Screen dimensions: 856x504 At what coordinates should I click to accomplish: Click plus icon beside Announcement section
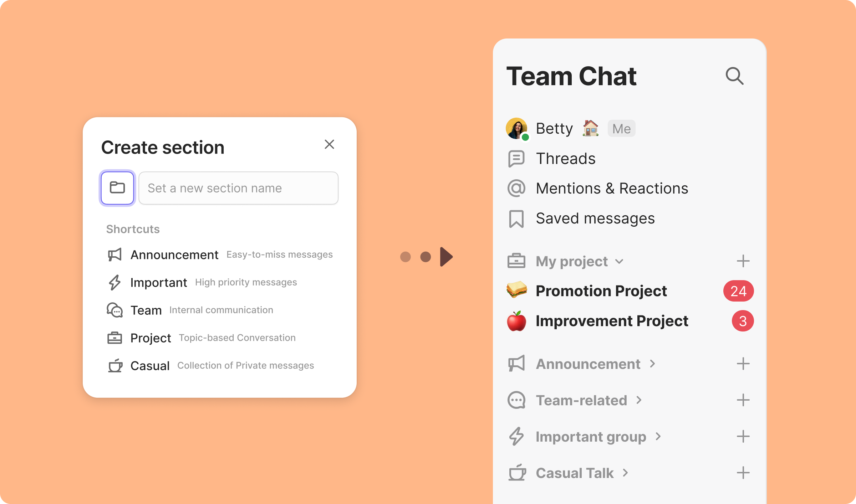click(743, 364)
